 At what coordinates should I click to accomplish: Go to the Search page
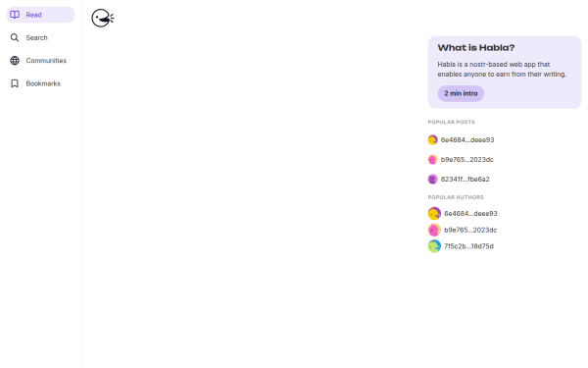(x=40, y=37)
